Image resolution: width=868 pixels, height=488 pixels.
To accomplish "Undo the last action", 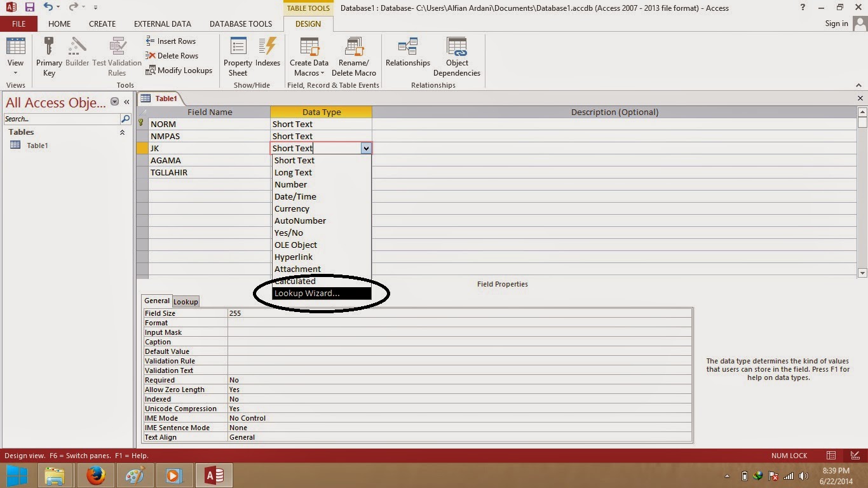I will click(x=48, y=7).
